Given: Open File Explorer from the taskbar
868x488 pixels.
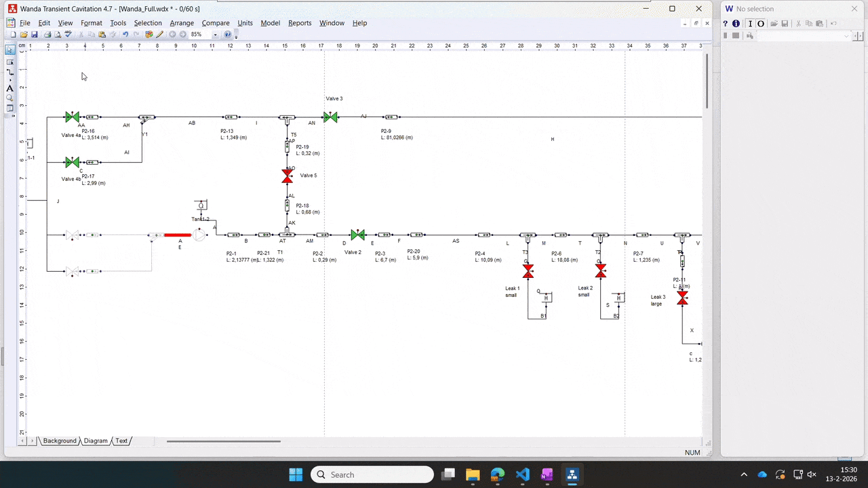Looking at the screenshot, I should [473, 474].
